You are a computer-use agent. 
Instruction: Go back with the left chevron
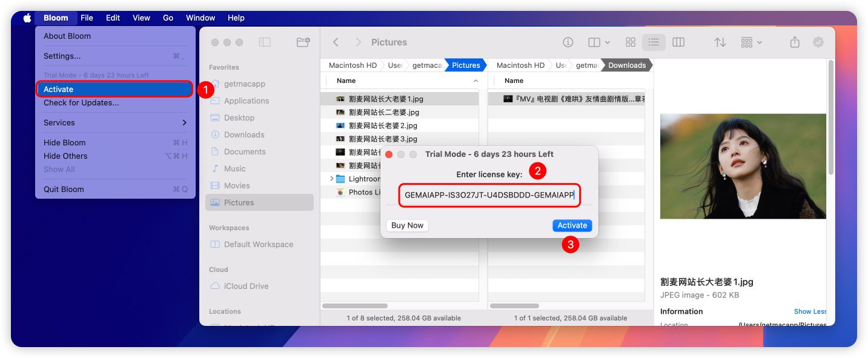click(336, 42)
